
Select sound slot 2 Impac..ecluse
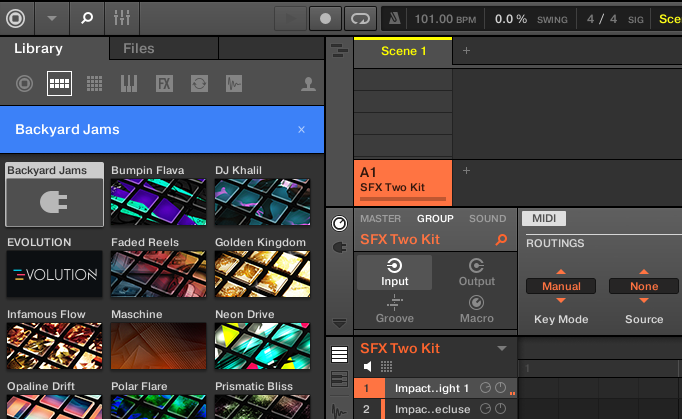pos(435,409)
